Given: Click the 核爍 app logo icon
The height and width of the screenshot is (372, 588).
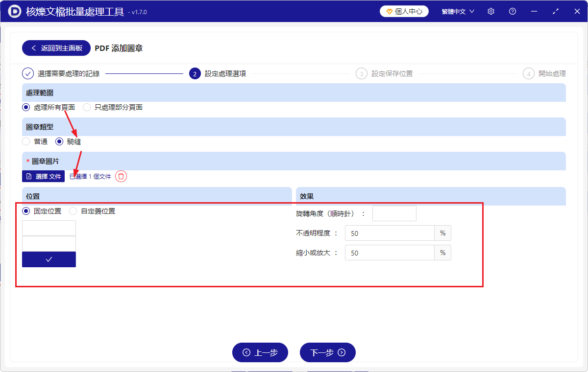Looking at the screenshot, I should point(14,11).
